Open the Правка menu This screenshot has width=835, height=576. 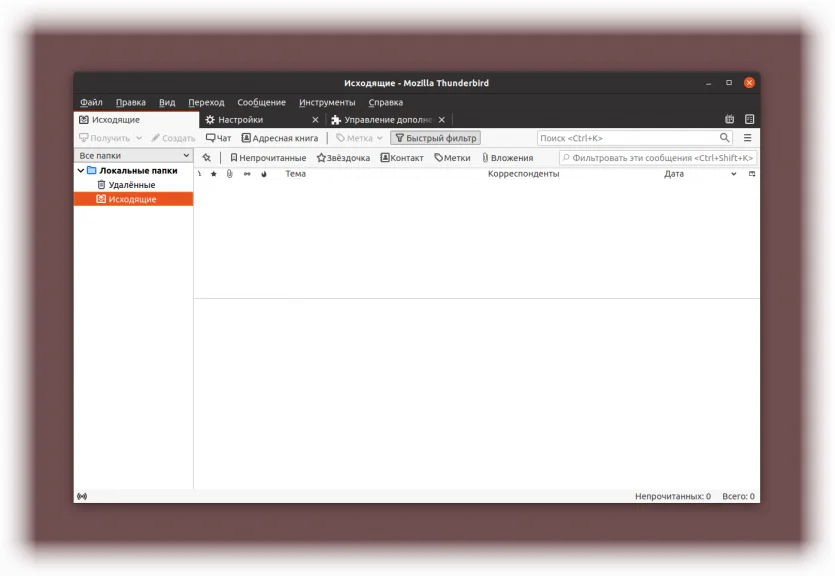[x=130, y=102]
